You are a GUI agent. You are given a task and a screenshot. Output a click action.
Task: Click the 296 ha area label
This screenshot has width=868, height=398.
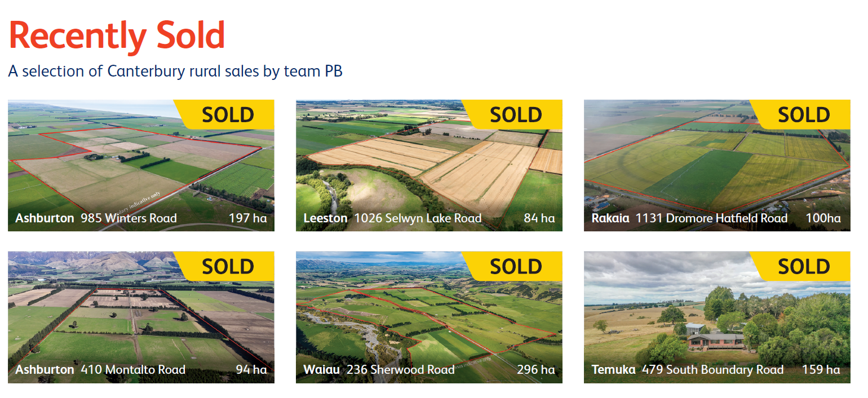pos(535,370)
